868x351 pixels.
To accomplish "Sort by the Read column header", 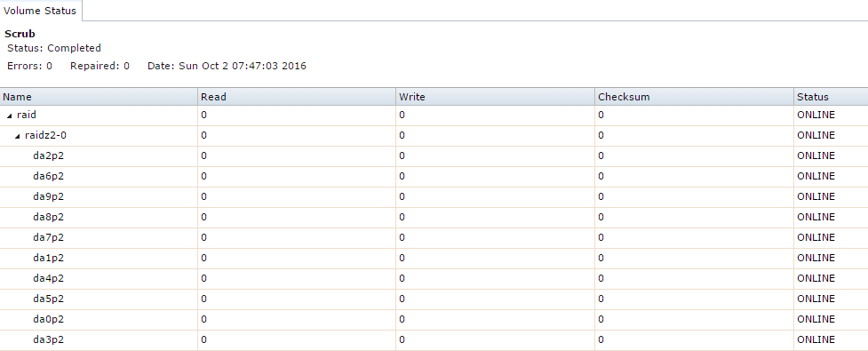I will click(x=297, y=97).
